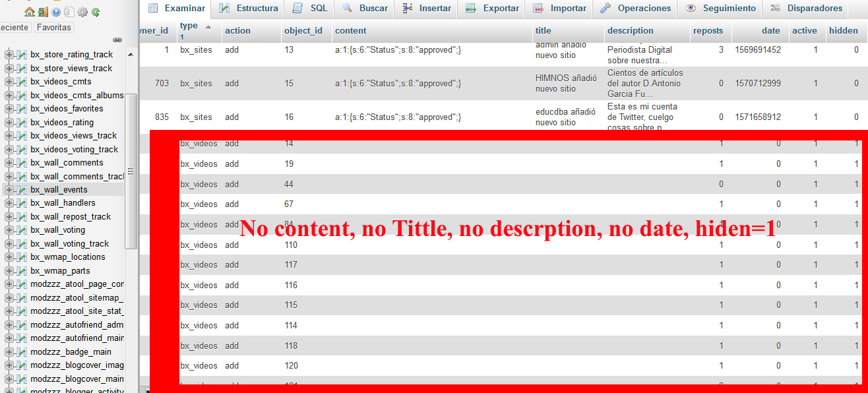Go to phpMyAdmin home via house icon
868x393 pixels.
point(30,12)
